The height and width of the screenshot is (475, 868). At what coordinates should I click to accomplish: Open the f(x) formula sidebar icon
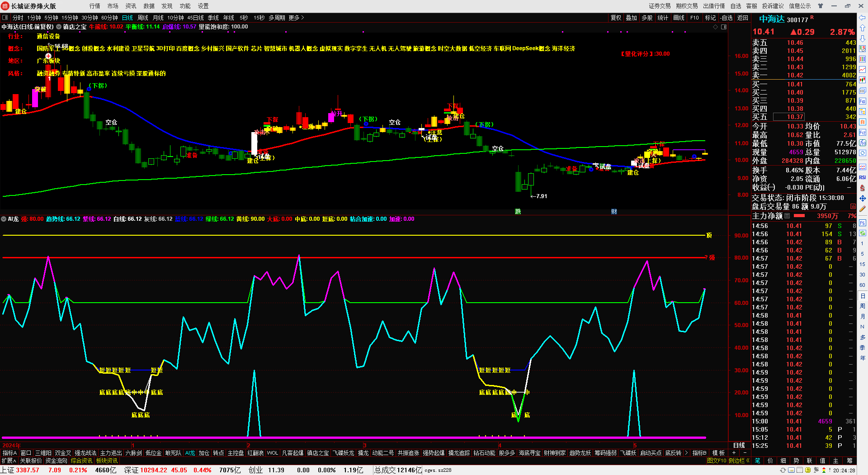pos(863,143)
